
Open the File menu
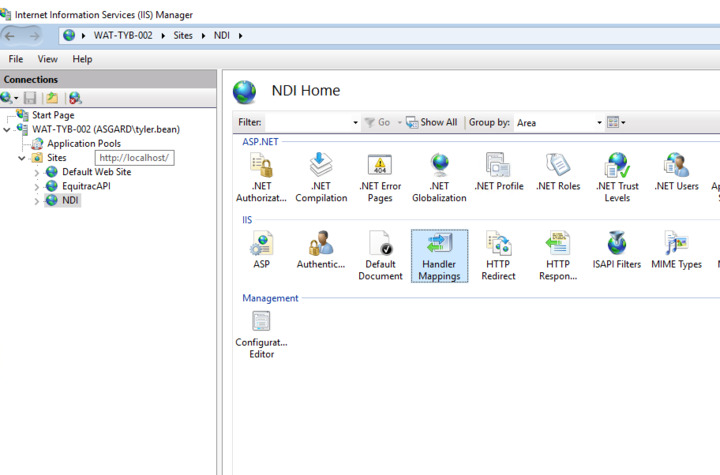[x=16, y=59]
